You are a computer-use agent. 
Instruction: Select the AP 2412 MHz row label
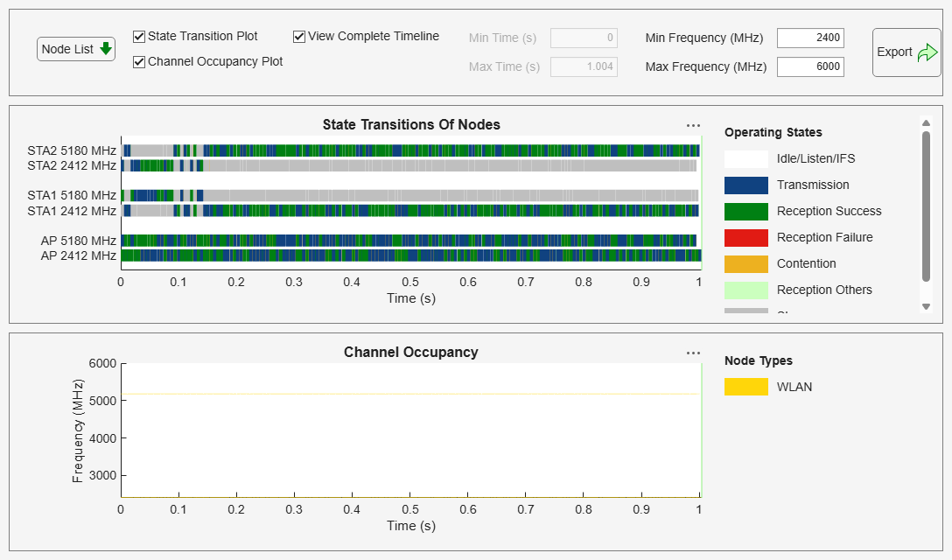pos(79,255)
